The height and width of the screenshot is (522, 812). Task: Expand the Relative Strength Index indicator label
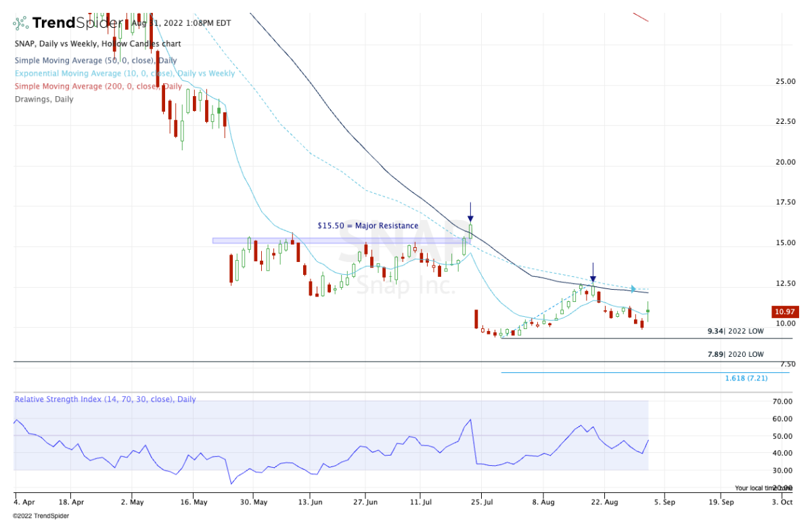click(106, 399)
